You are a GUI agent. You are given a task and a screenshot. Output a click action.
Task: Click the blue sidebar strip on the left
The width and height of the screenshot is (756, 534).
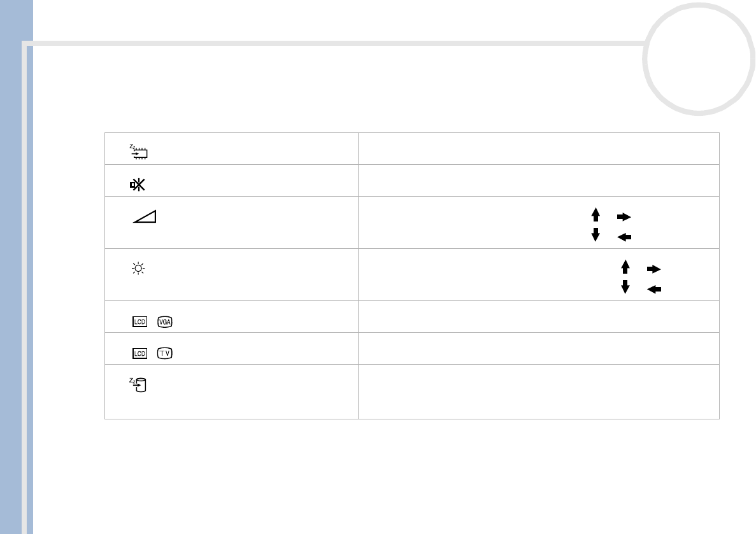[x=15, y=267]
